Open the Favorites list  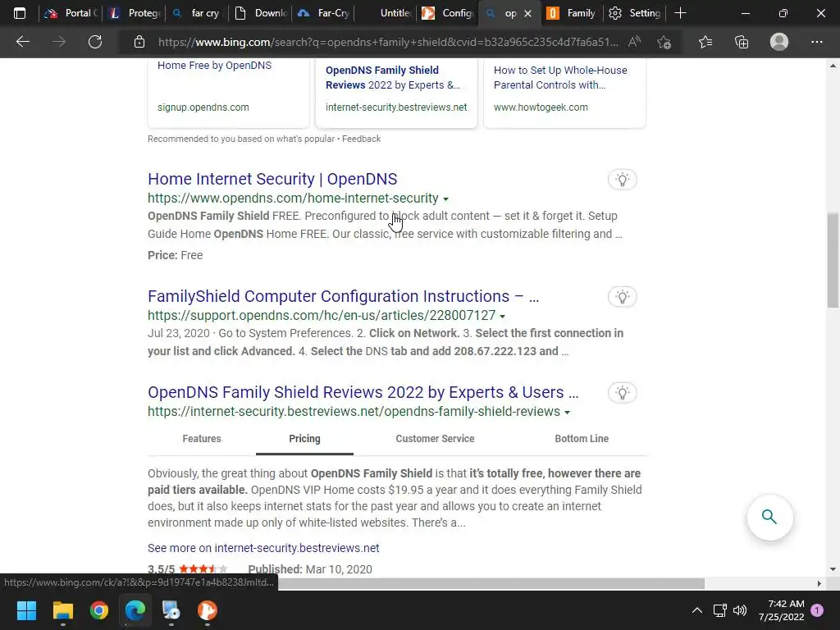click(705, 42)
